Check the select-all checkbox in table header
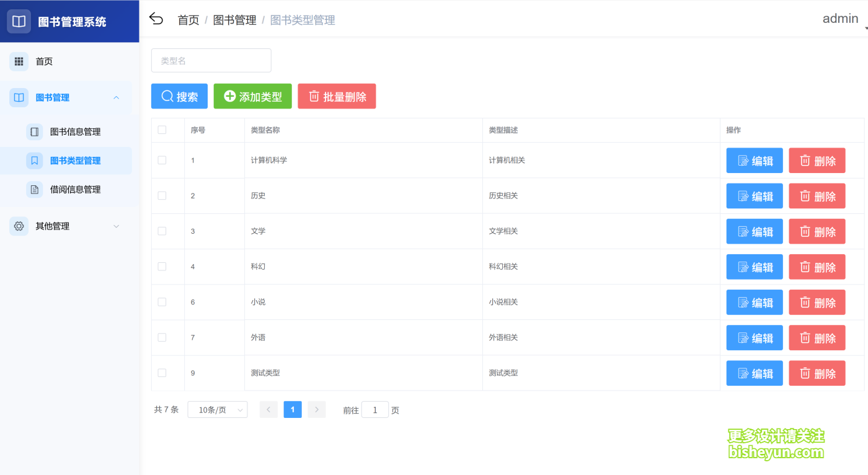This screenshot has height=475, width=868. [162, 130]
